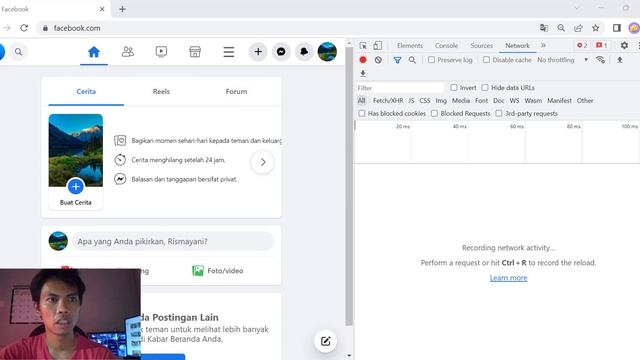This screenshot has height=360, width=640.
Task: Filter requests by Manifest type
Action: click(559, 100)
